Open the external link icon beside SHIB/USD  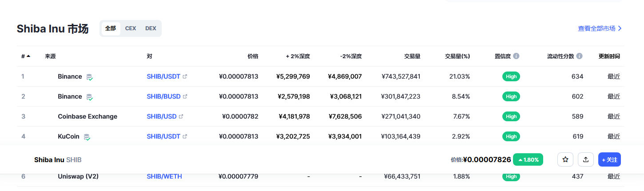pyautogui.click(x=181, y=116)
